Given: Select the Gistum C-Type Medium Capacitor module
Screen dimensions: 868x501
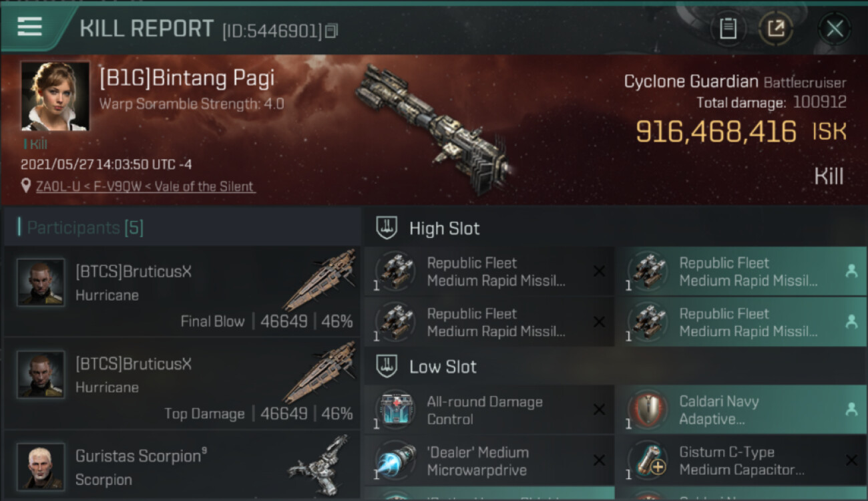Looking at the screenshot, I should point(740,461).
